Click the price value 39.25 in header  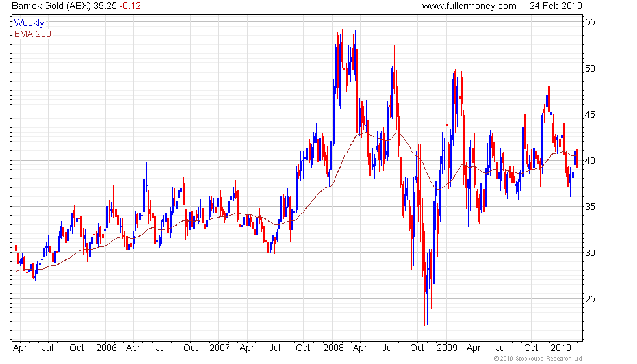[x=105, y=6]
